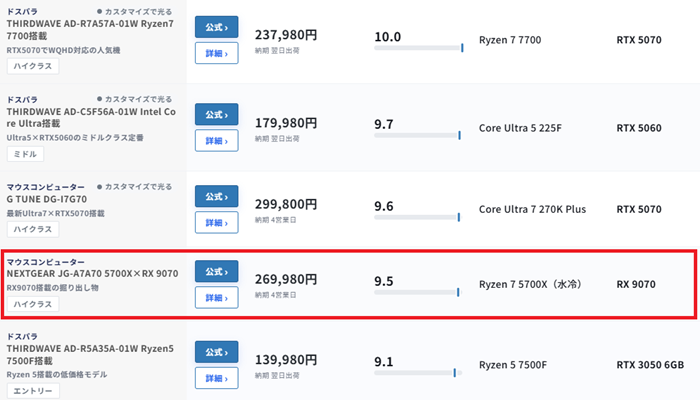Click the 269,980円 price
Screen dimensions: 700x400
click(286, 279)
